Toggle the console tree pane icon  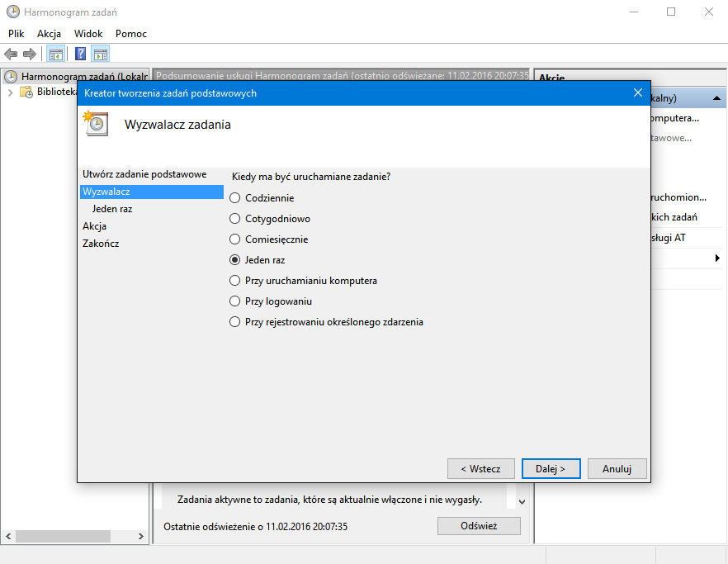[x=56, y=55]
